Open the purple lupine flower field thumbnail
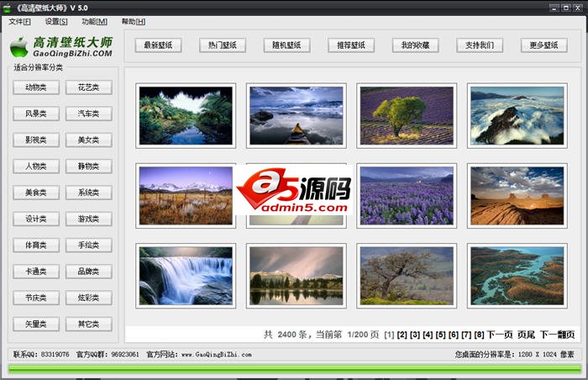The image size is (588, 380). coord(407,196)
